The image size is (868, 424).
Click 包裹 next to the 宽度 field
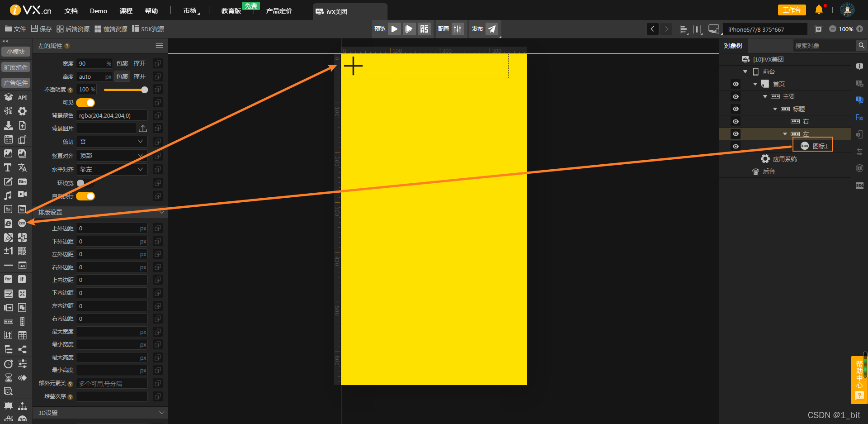coord(122,63)
